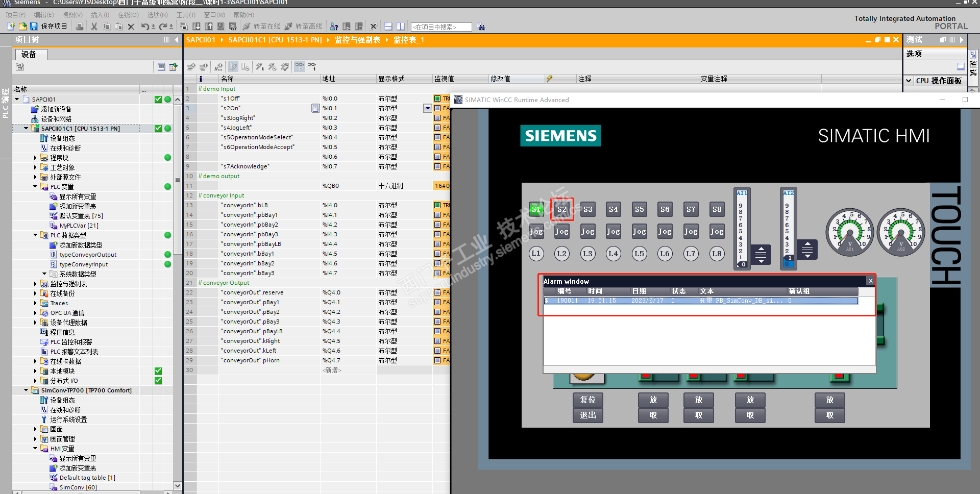Click the delete X icon beside paste
This screenshot has width=980, height=494.
pos(131,27)
